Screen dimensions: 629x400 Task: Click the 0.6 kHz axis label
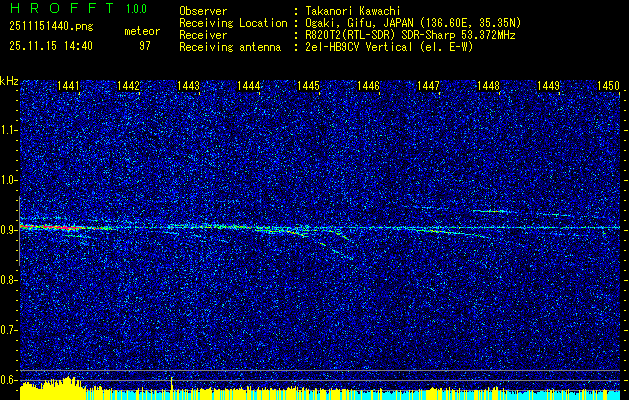[x=8, y=380]
